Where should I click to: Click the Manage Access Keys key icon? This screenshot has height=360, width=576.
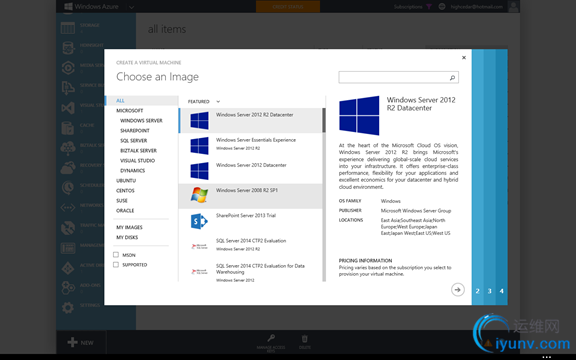coord(271,338)
